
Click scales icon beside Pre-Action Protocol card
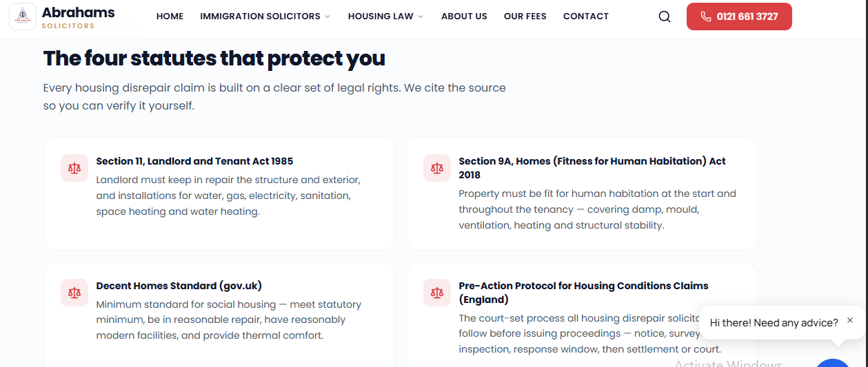click(437, 293)
